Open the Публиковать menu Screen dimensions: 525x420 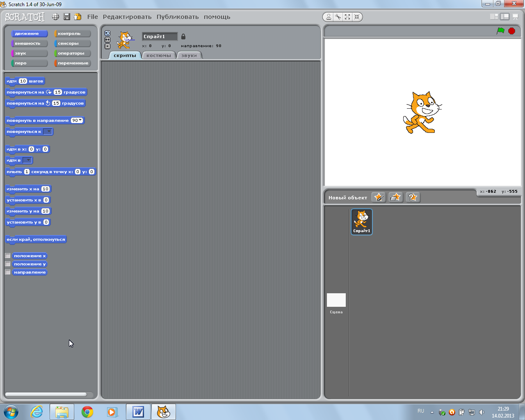(178, 17)
